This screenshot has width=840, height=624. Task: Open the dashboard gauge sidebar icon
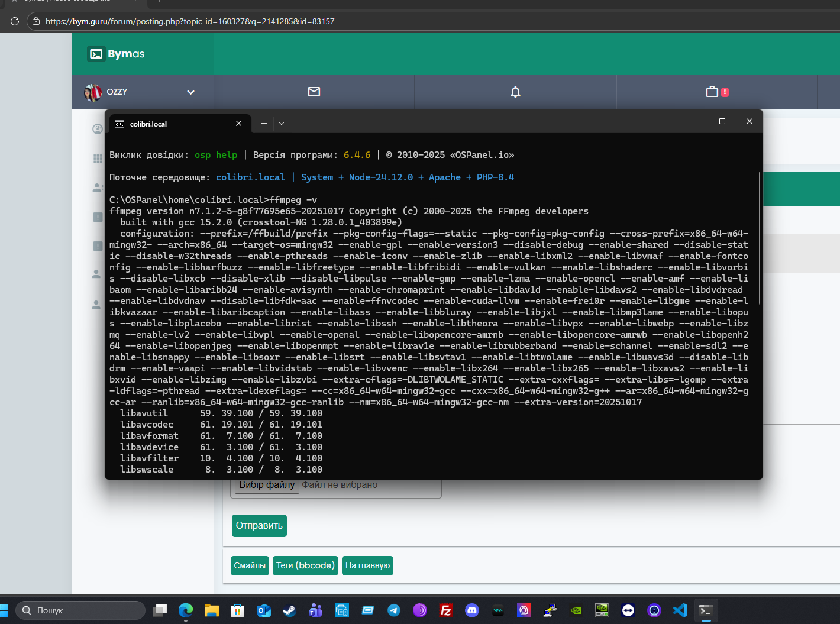click(x=98, y=129)
